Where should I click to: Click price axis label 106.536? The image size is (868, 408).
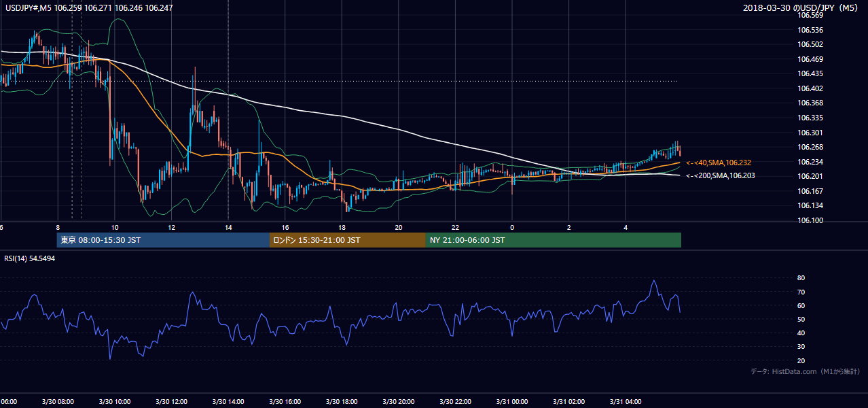(811, 30)
